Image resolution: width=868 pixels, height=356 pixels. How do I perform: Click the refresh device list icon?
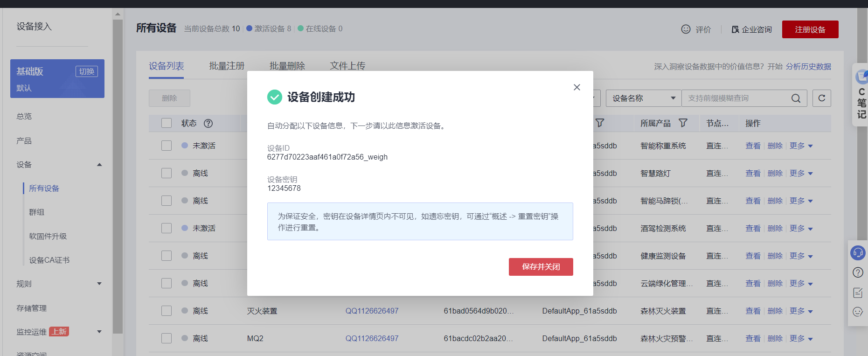[x=822, y=98]
